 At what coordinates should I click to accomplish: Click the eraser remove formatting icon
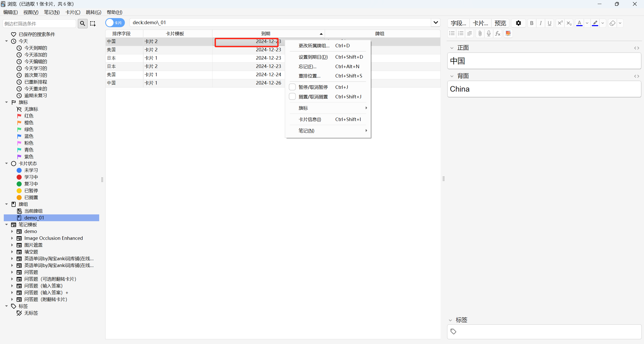612,23
